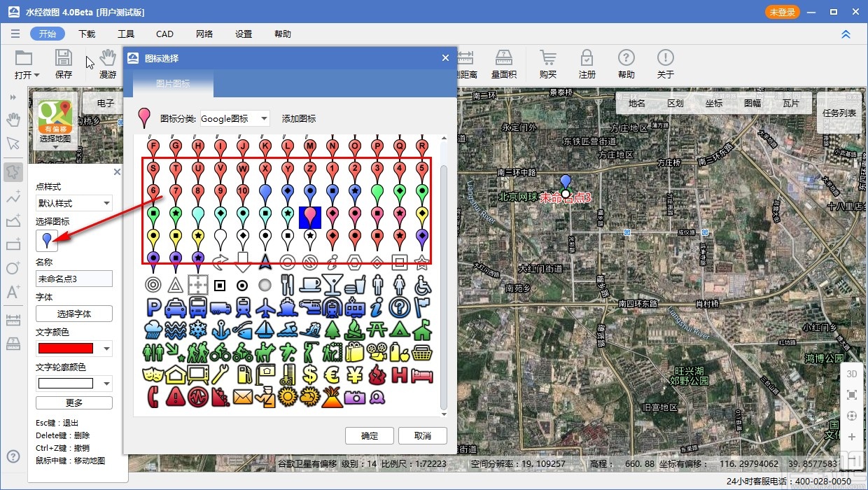Open the text color dropdown arrow
This screenshot has width=868, height=490.
[x=107, y=349]
